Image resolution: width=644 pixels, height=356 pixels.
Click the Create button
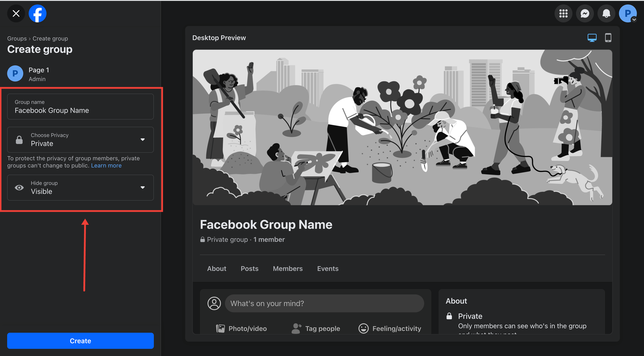[x=80, y=341]
